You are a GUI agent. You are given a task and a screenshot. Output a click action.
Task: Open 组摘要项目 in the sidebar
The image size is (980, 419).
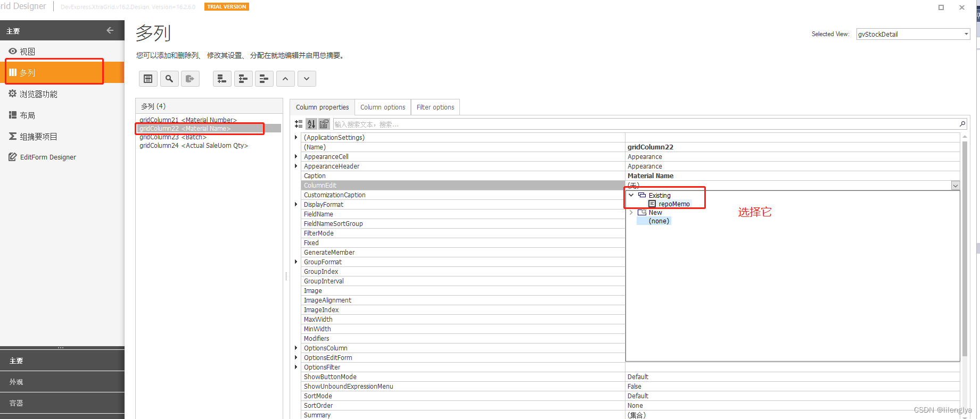tap(62, 137)
